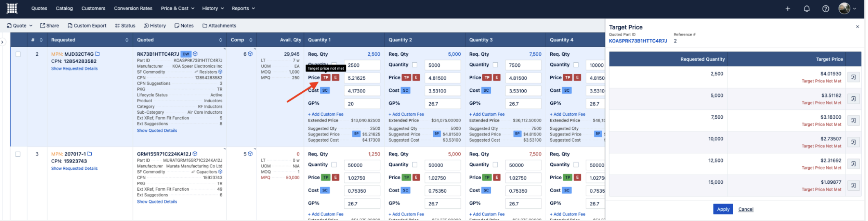This screenshot has width=868, height=221.
Task: Open Conversion Rates in the nav bar
Action: [x=133, y=8]
